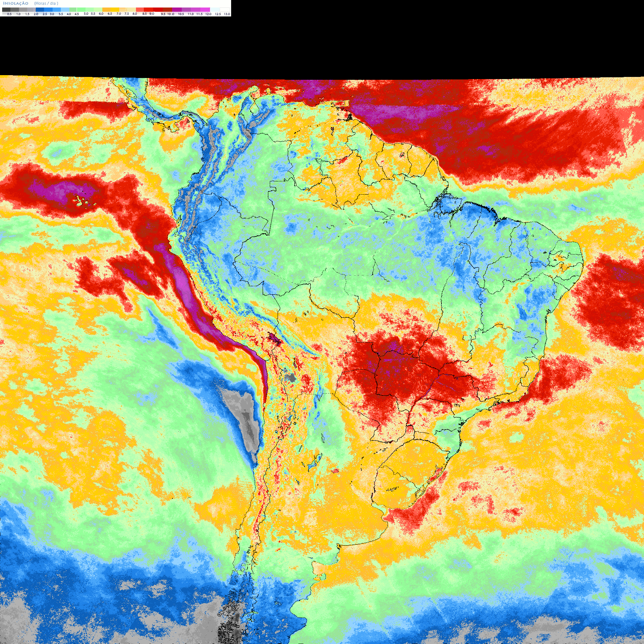Click the '12.5' legend value
This screenshot has width=644, height=644.
click(x=218, y=14)
